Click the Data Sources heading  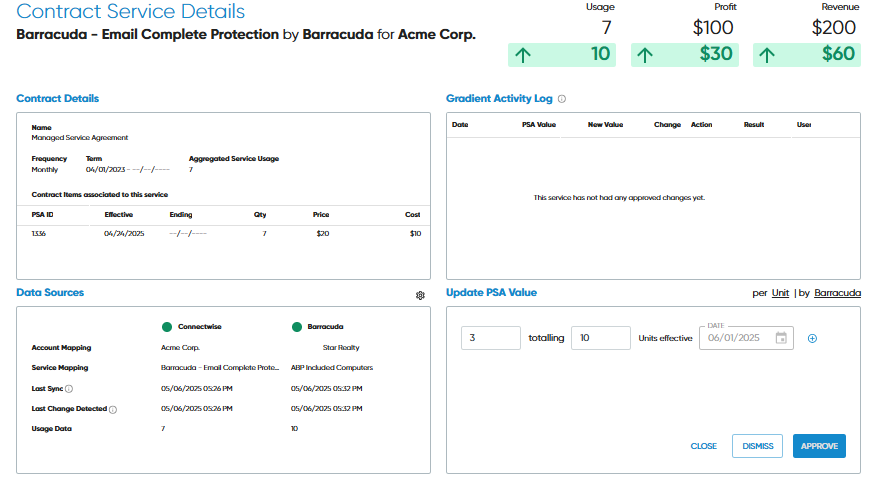click(50, 293)
